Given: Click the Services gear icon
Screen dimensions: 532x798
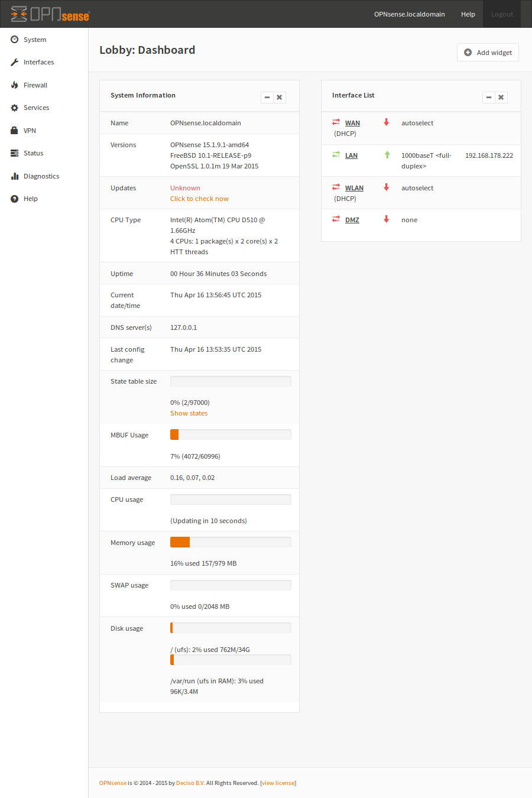Looking at the screenshot, I should pos(14,108).
